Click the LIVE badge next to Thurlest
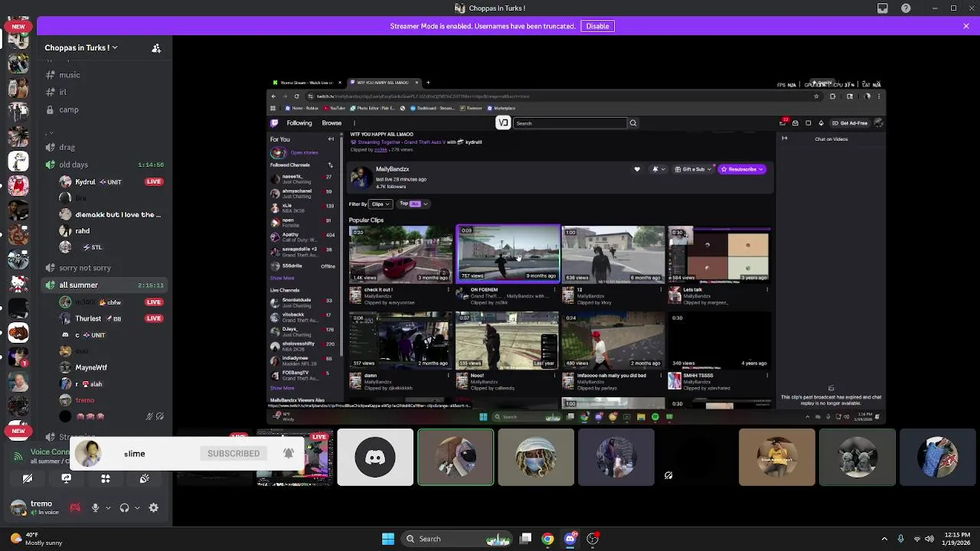Viewport: 980px width, 551px height. point(154,318)
